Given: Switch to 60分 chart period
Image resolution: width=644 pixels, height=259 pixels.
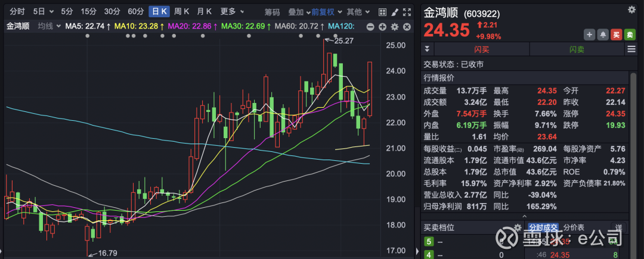Looking at the screenshot, I should pos(135,12).
